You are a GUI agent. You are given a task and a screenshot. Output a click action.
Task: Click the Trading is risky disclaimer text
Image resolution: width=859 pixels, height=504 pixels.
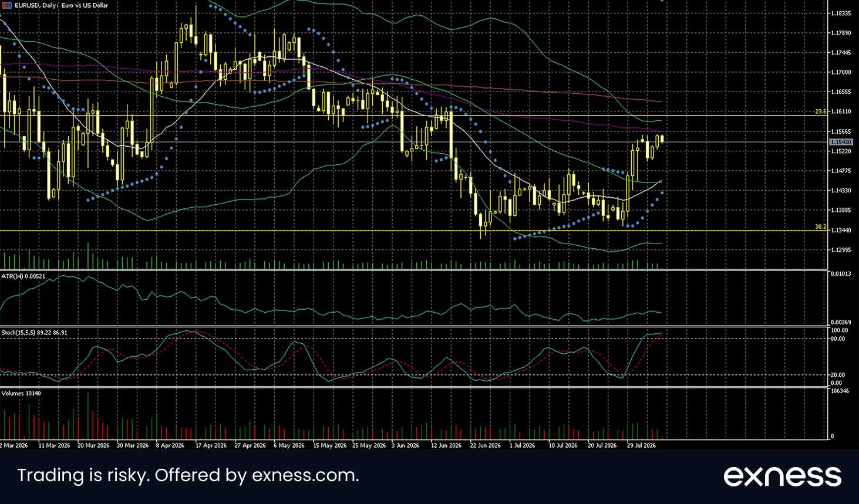click(188, 475)
